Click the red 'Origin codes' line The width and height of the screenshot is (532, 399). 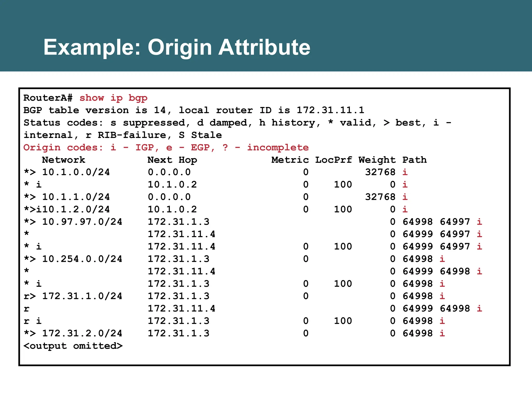tap(166, 148)
